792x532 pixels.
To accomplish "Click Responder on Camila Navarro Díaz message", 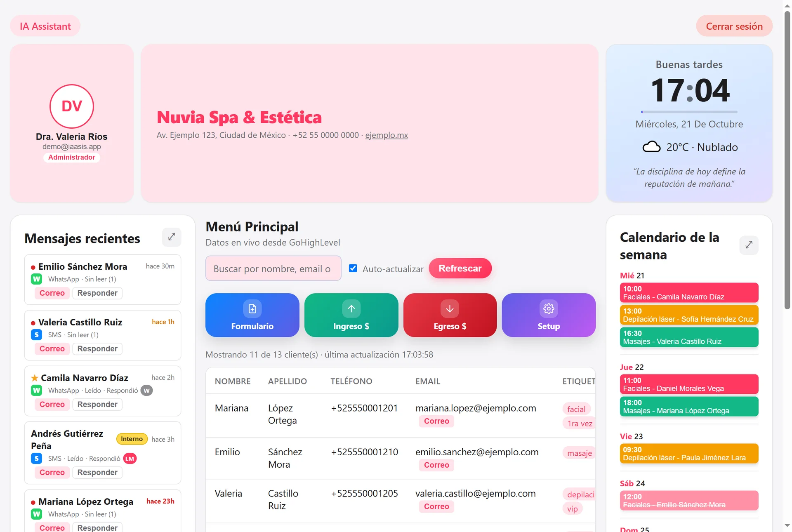I will [x=97, y=404].
